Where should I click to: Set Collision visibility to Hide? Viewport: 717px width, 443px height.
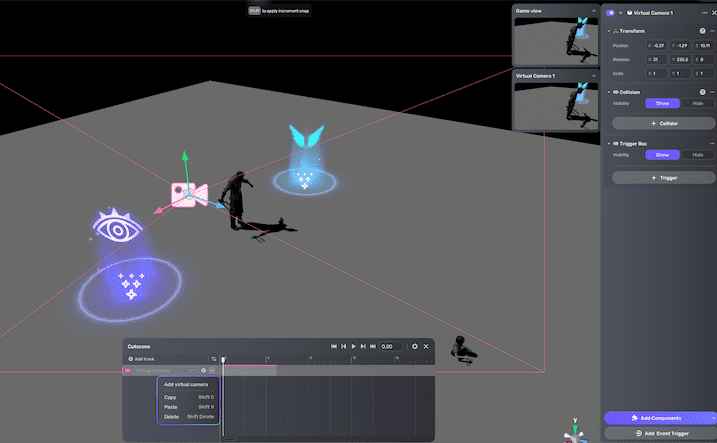[x=697, y=103]
